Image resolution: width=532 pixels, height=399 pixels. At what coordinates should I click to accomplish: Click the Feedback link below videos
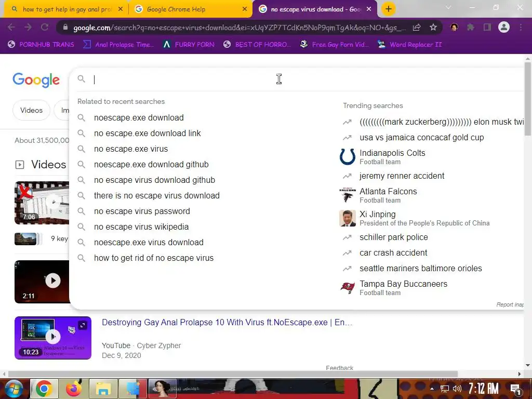click(340, 368)
